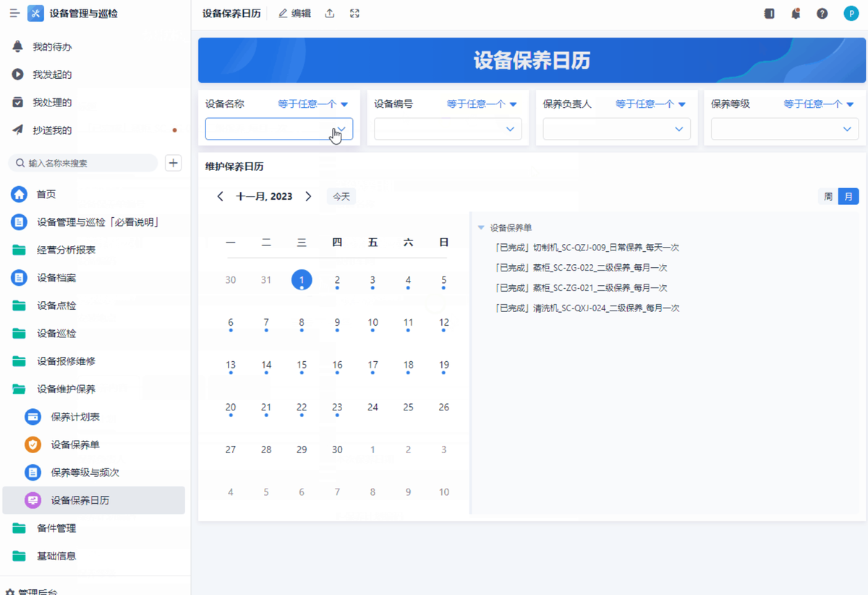Go to previous month arrow
Image resolution: width=868 pixels, height=595 pixels.
(221, 196)
